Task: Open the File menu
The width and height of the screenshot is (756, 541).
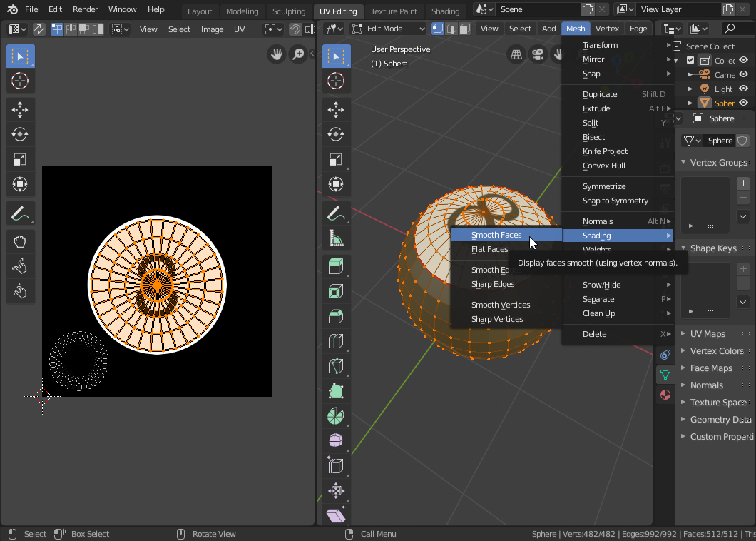Action: 31,9
